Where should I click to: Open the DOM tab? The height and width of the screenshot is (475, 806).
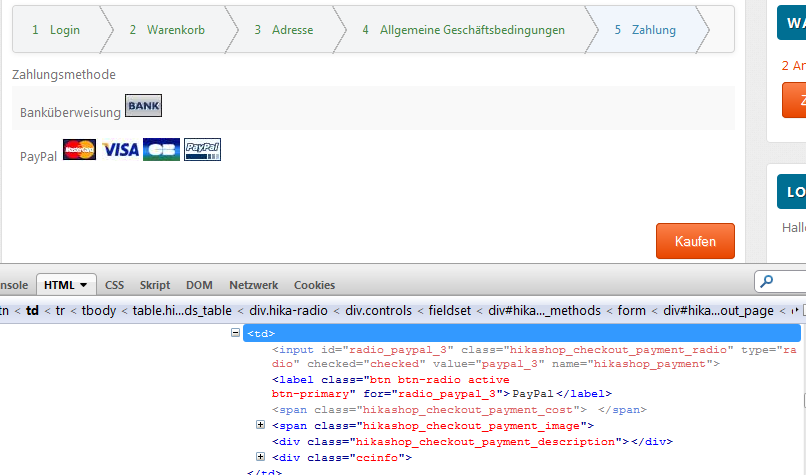coord(199,285)
